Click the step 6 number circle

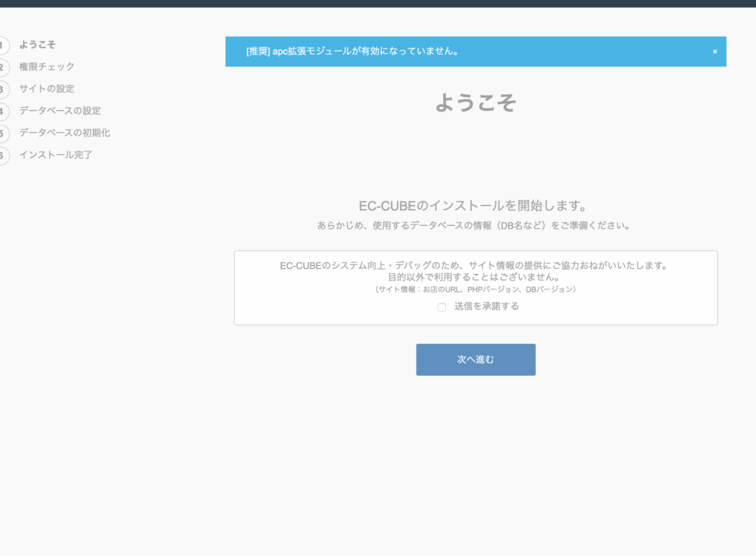[3, 156]
